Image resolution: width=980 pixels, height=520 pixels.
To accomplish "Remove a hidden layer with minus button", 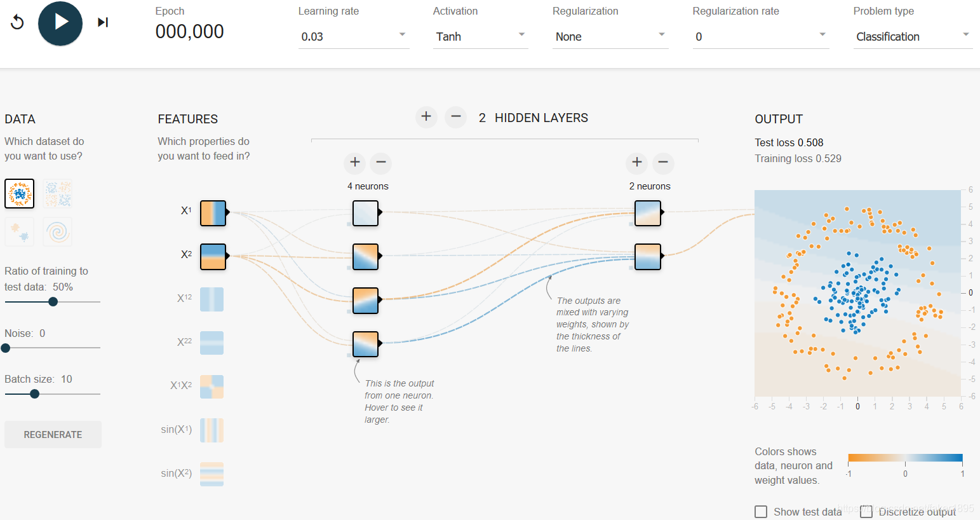I will (x=455, y=117).
